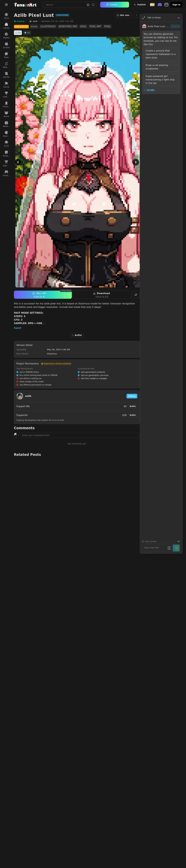The image size is (186, 868).
Task: Select the Anime tag
Action: pos(34,26)
